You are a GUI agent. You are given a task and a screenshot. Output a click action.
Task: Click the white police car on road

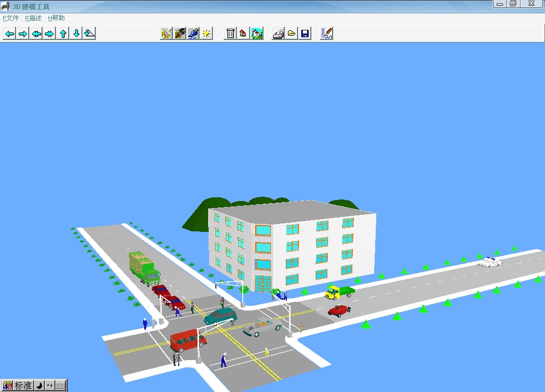(490, 262)
